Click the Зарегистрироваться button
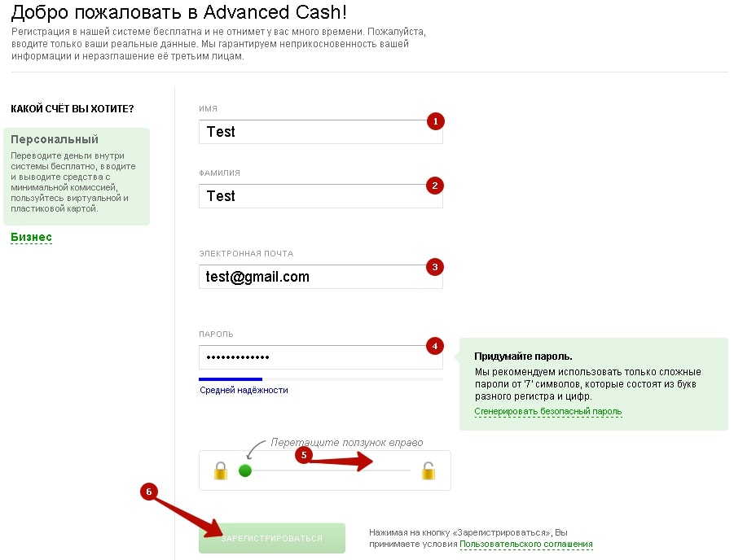This screenshot has height=560, width=734. click(272, 539)
